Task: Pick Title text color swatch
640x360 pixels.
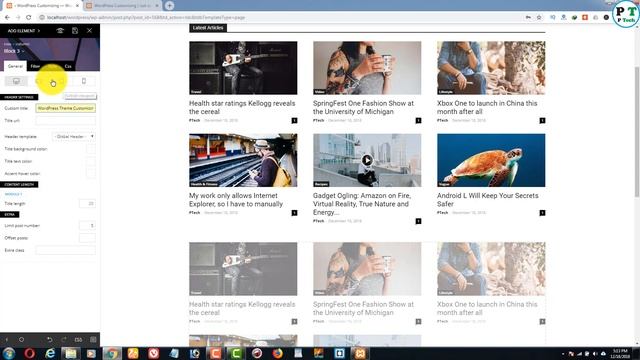Action: tap(91, 161)
